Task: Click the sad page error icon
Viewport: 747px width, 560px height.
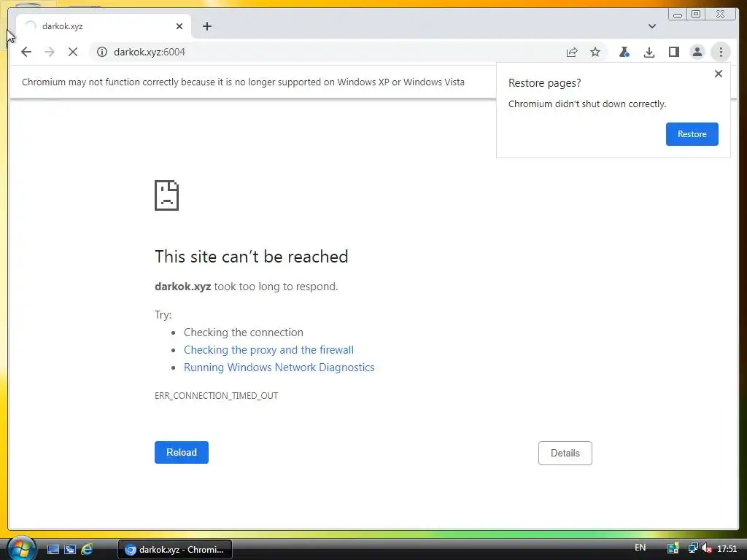Action: tap(167, 195)
